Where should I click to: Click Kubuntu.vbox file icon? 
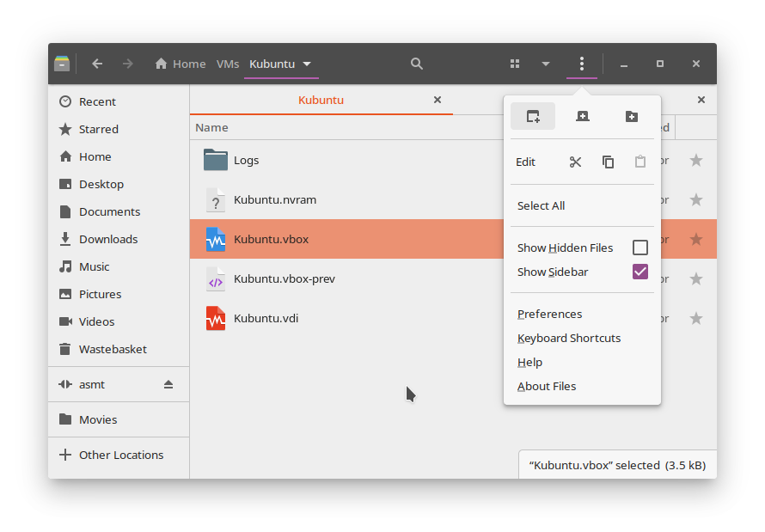pyautogui.click(x=215, y=240)
